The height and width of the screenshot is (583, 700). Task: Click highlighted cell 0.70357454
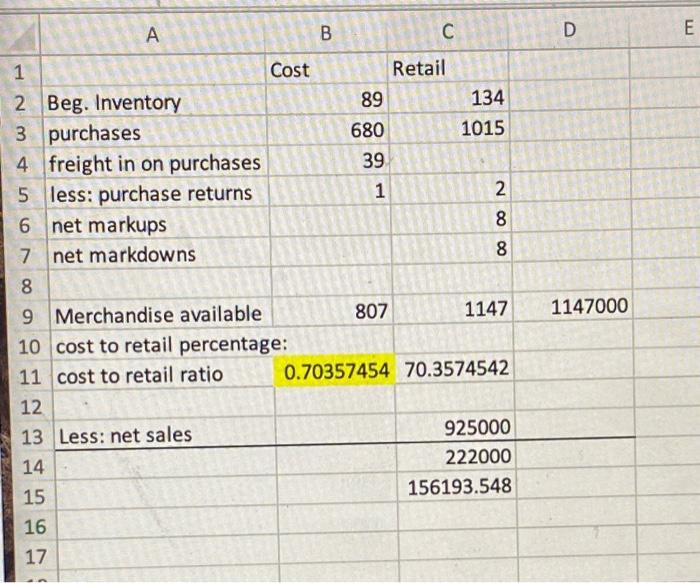[334, 371]
